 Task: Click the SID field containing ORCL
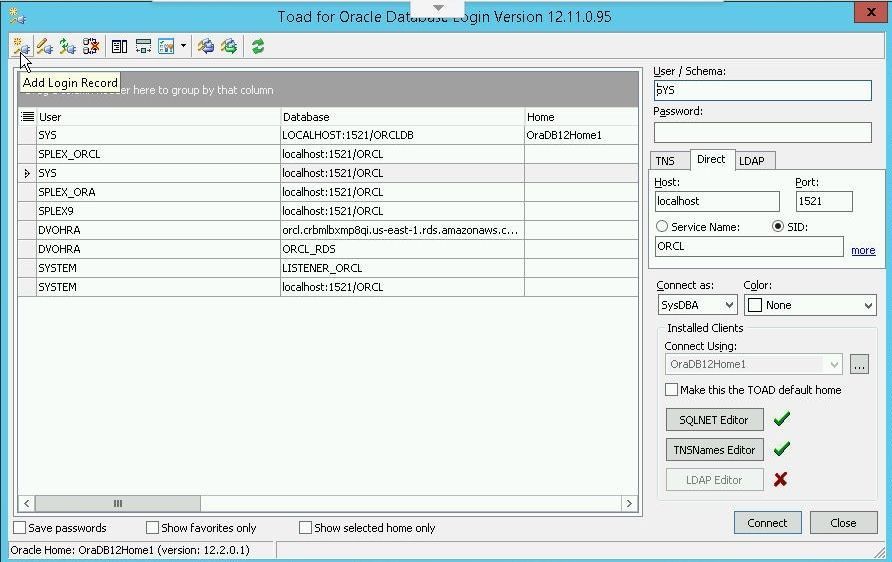(x=749, y=246)
